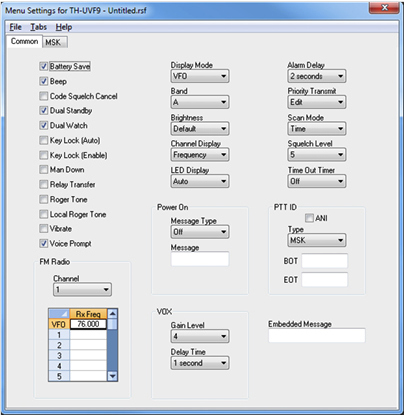Expand the Time Out Timer dropdown
The image size is (404, 415).
tap(317, 181)
